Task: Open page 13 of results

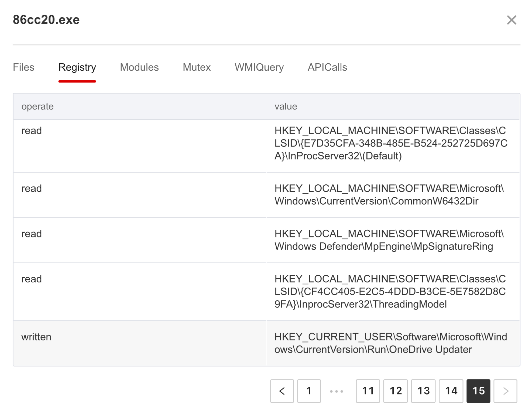Action: pyautogui.click(x=423, y=391)
